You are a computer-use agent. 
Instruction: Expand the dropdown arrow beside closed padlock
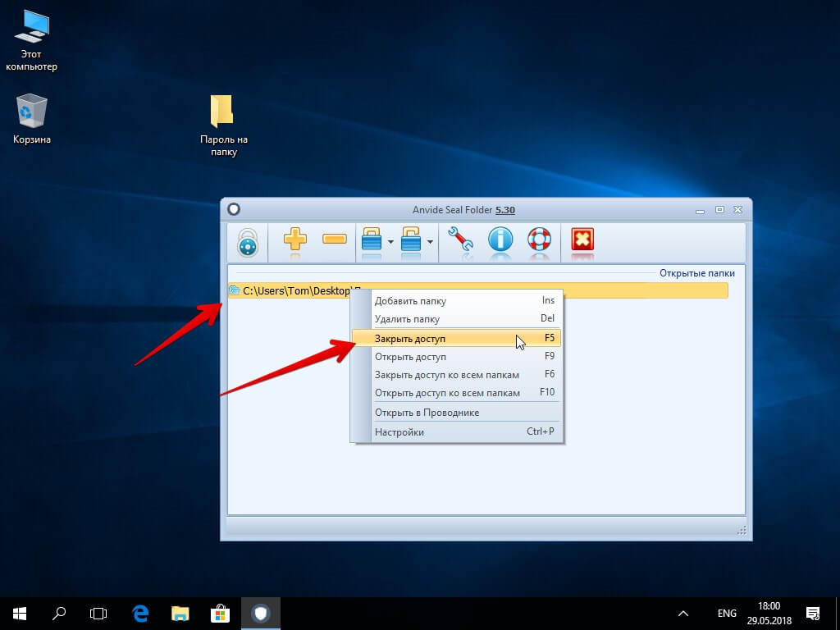tap(390, 242)
